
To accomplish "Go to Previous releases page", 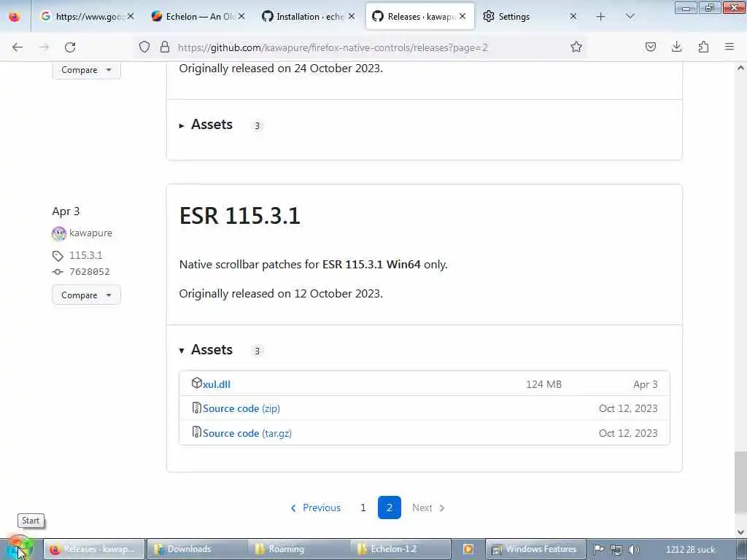I will click(315, 507).
